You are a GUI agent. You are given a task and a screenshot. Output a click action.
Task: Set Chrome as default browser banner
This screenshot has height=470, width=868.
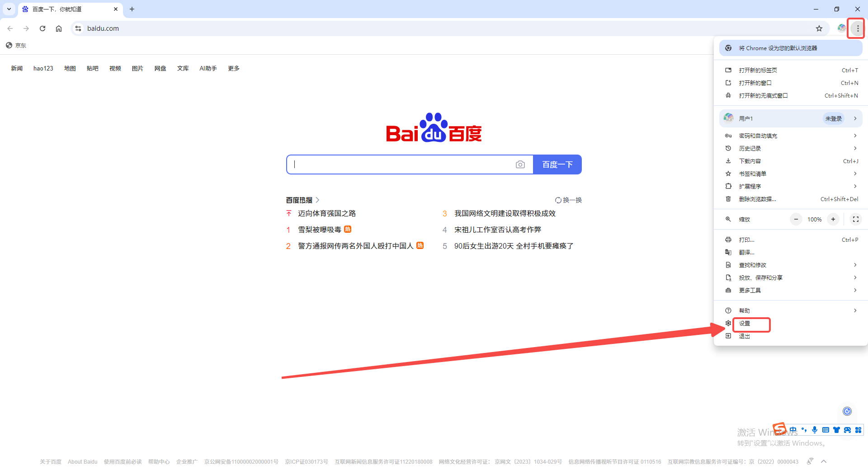click(791, 48)
